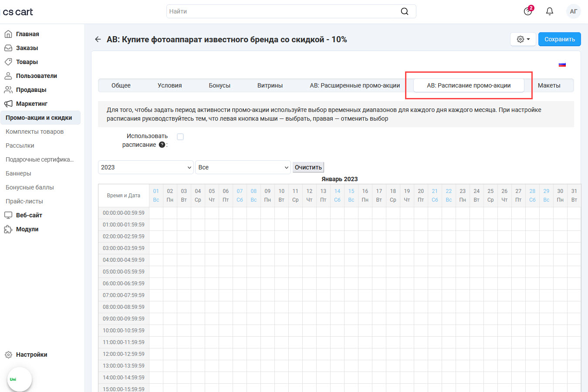Click the back arrow beside promotion title
The image size is (588, 392).
click(x=98, y=39)
